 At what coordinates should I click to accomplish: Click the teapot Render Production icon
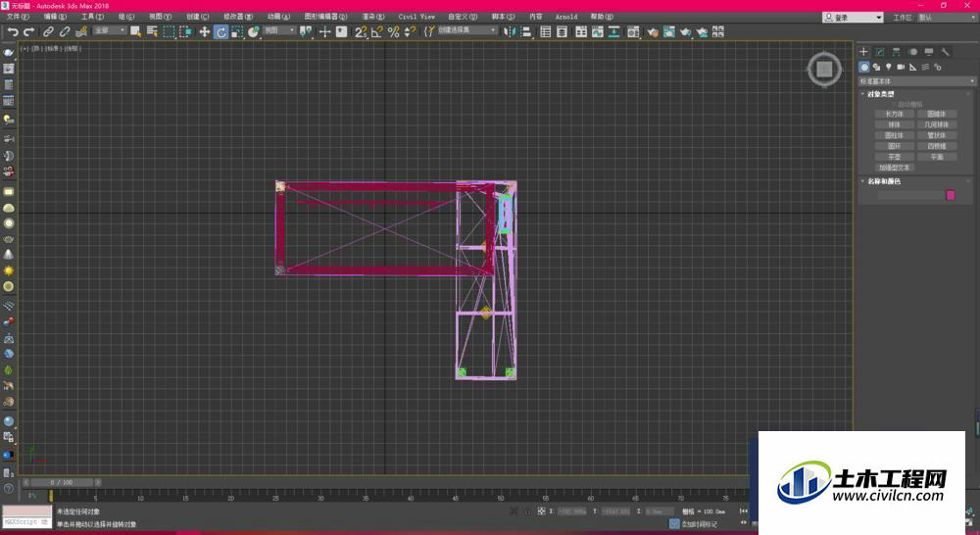686,32
